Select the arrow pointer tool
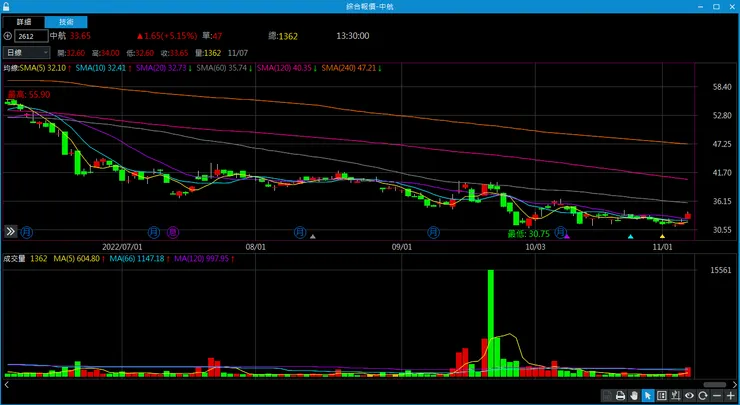The height and width of the screenshot is (405, 740). (x=648, y=396)
